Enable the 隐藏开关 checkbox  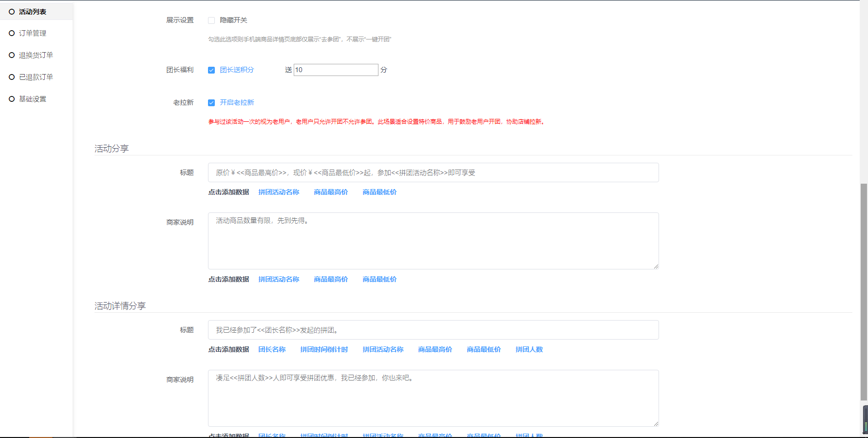[x=211, y=20]
